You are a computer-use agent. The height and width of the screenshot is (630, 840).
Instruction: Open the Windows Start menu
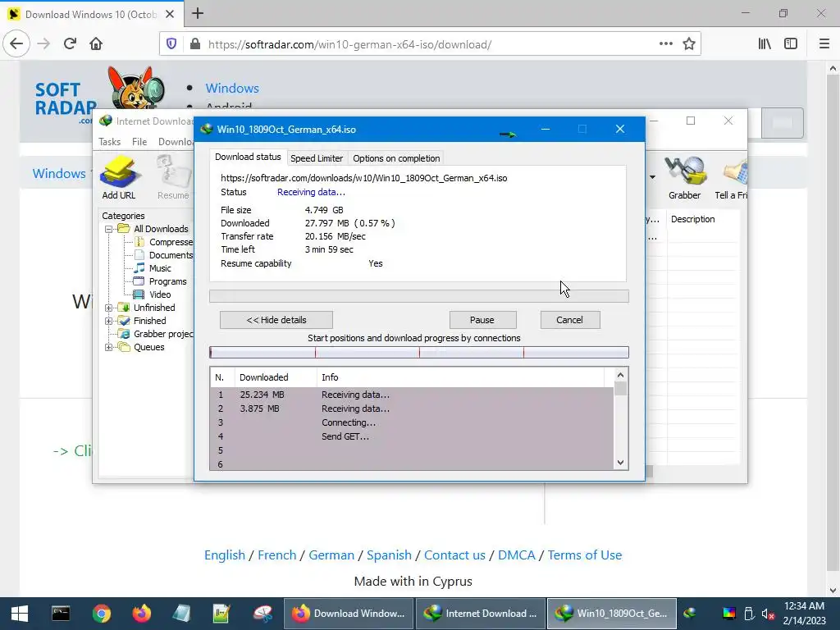[20, 614]
